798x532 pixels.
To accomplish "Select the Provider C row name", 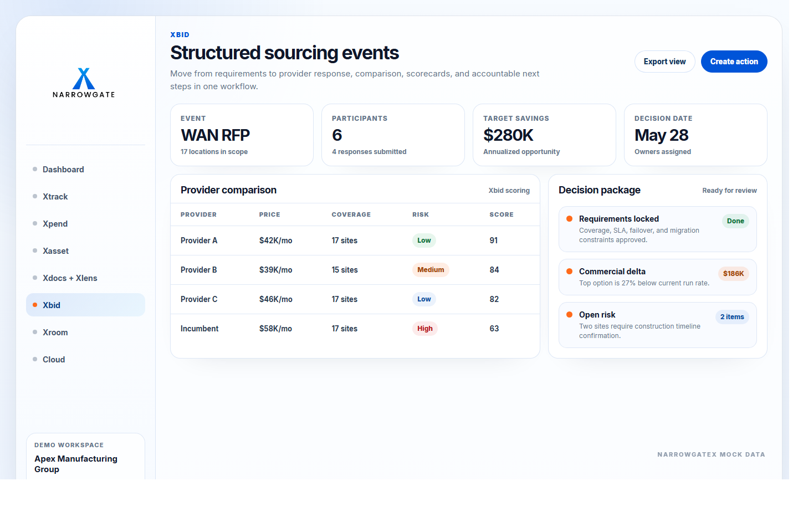I will click(199, 299).
